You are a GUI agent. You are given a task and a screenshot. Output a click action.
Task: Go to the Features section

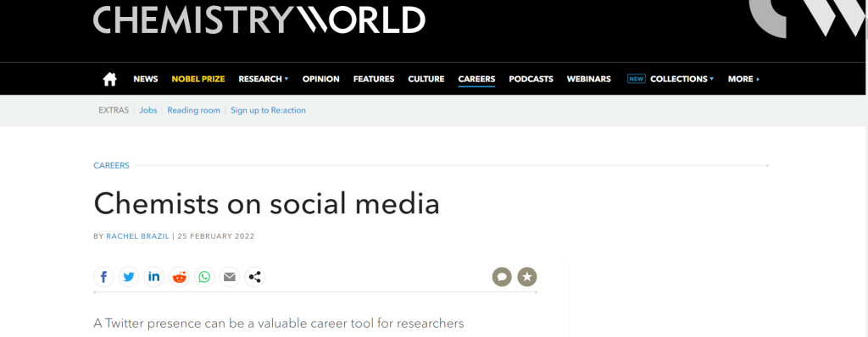[x=374, y=79]
